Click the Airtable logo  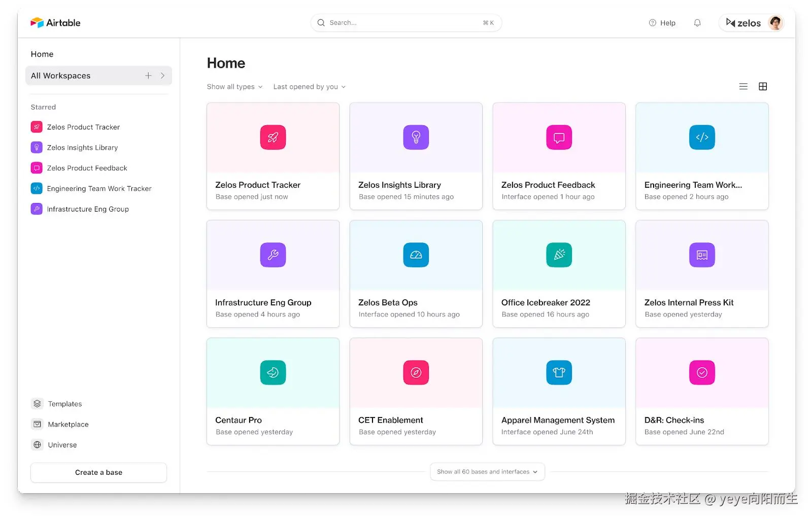[55, 23]
